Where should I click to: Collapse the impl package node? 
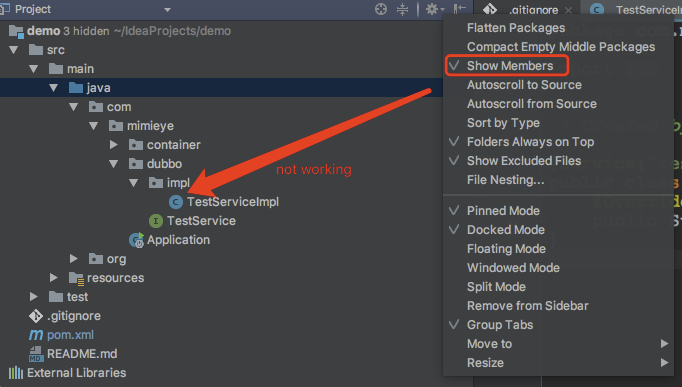134,183
